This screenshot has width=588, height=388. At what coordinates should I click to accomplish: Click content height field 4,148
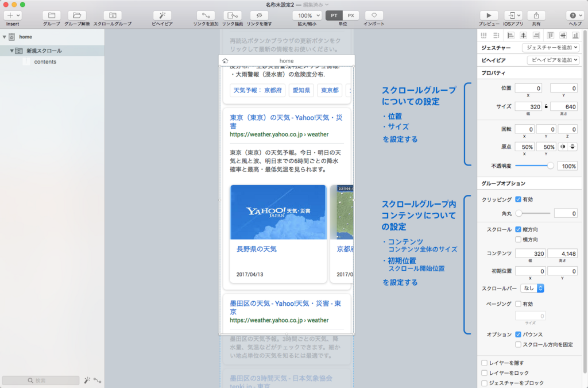(562, 253)
